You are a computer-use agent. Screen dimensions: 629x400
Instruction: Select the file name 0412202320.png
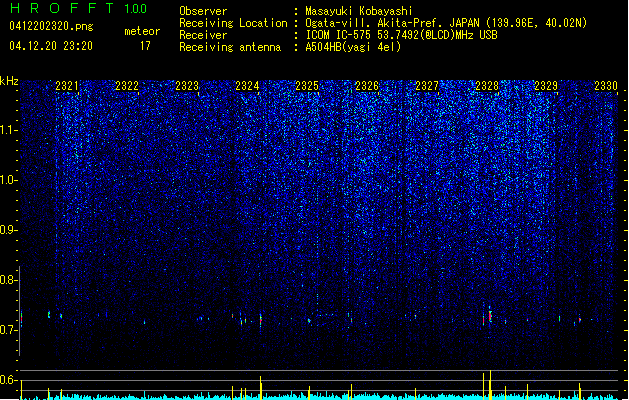pyautogui.click(x=51, y=26)
